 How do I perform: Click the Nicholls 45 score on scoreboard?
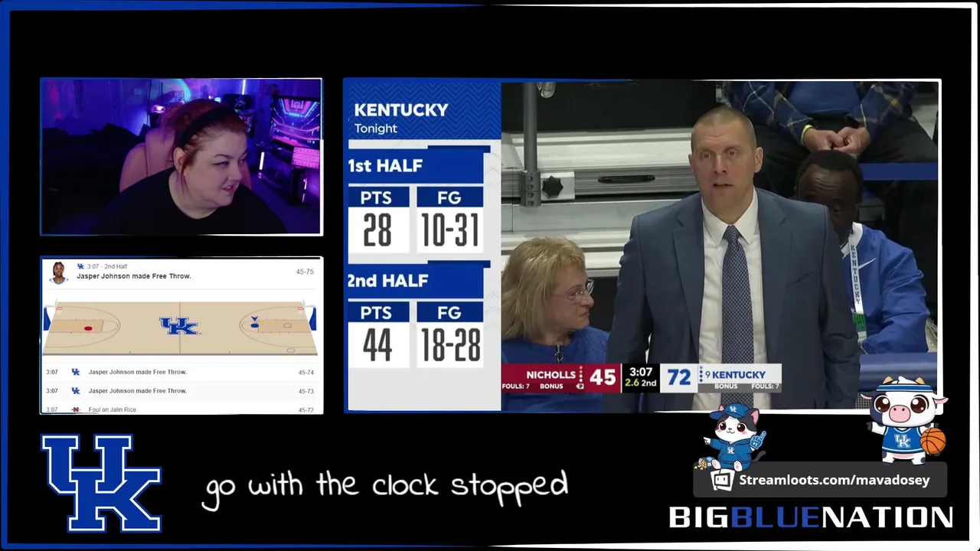[x=603, y=377]
